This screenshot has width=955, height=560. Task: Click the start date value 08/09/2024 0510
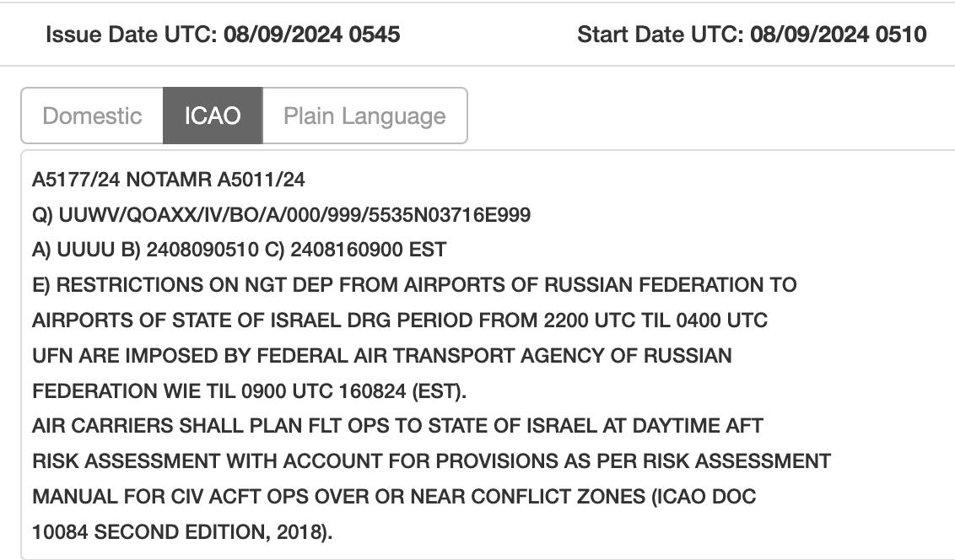point(838,35)
